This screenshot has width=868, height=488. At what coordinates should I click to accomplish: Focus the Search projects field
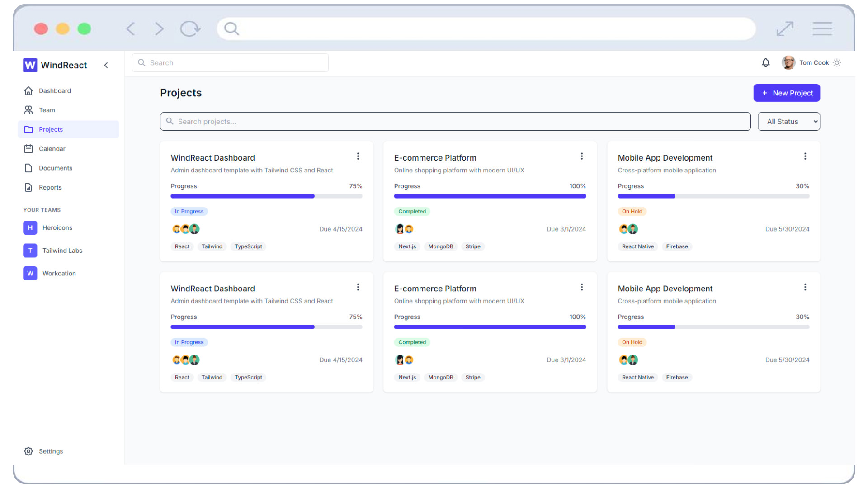(455, 122)
